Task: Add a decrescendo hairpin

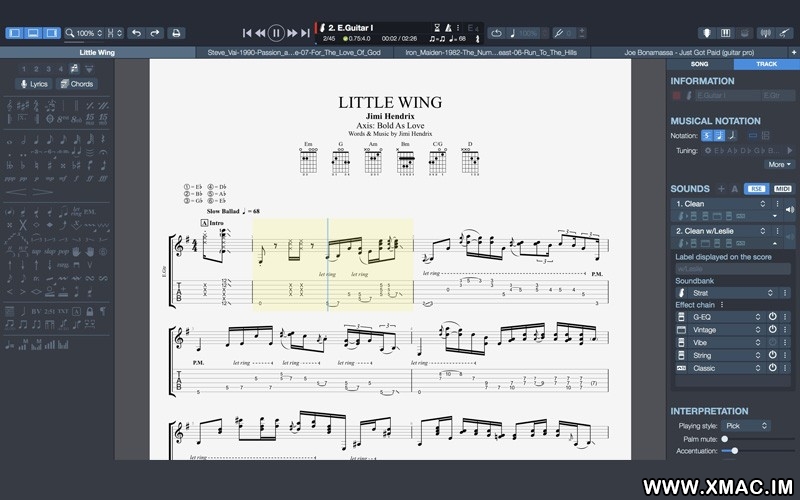Action: click(43, 192)
